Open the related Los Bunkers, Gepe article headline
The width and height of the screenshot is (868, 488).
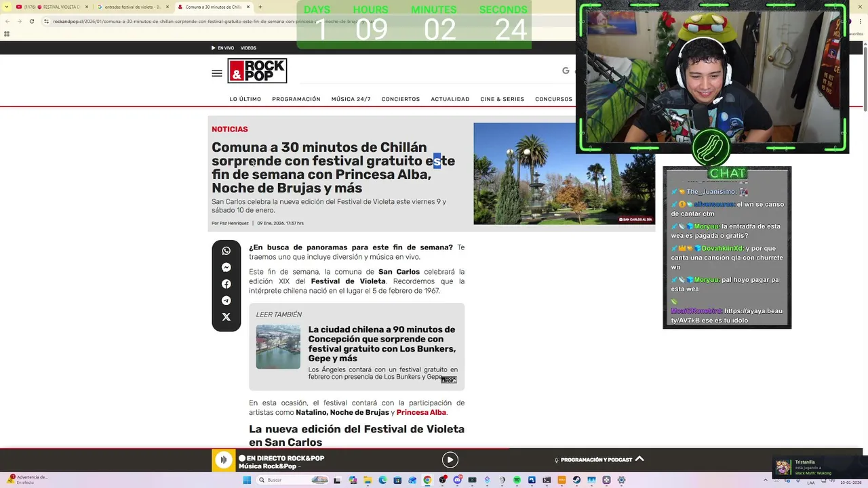click(x=382, y=344)
